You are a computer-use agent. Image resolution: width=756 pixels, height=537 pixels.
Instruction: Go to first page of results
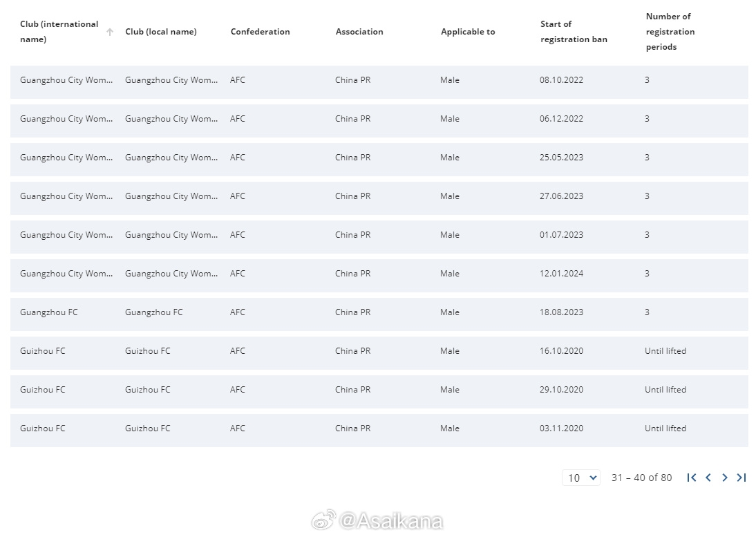click(692, 478)
